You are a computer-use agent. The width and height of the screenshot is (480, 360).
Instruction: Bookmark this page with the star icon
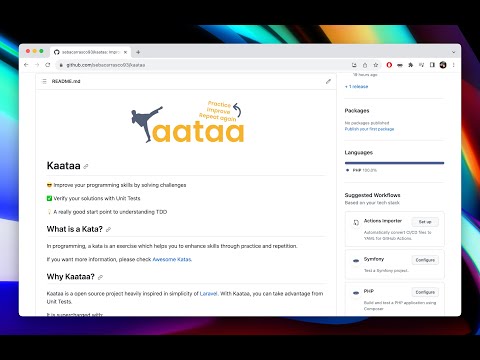[376, 65]
